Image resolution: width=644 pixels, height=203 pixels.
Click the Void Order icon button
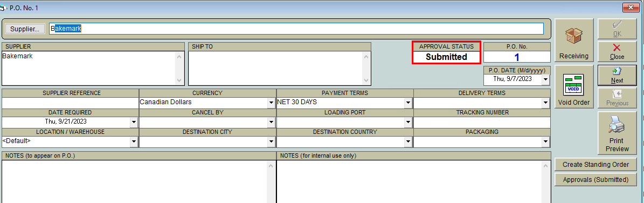[574, 86]
